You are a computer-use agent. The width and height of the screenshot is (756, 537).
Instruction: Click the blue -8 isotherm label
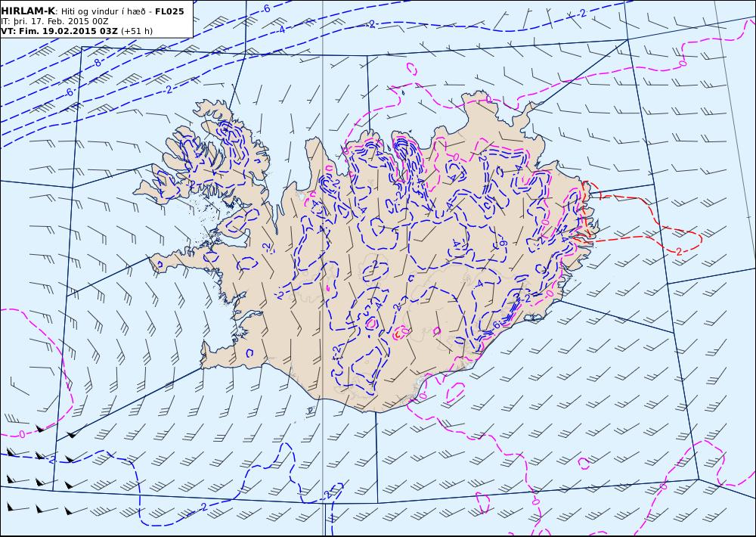point(97,62)
